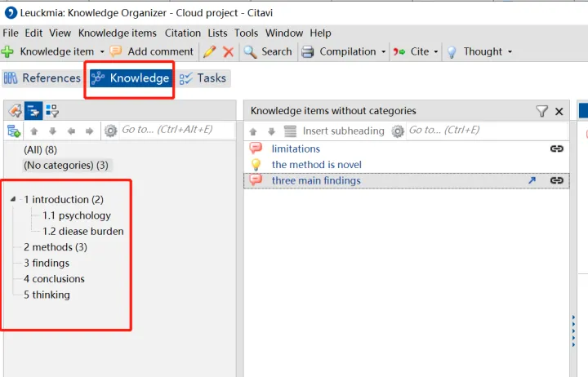Click link icon on limitations row
The height and width of the screenshot is (377, 588).
(557, 149)
